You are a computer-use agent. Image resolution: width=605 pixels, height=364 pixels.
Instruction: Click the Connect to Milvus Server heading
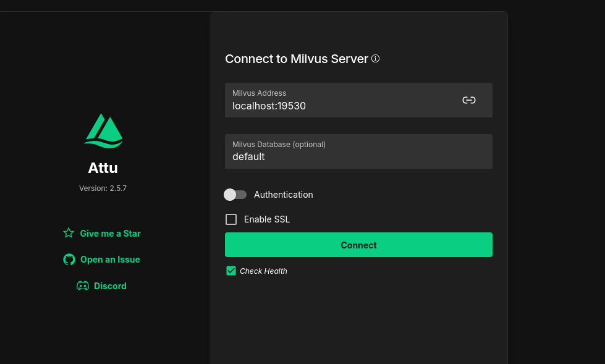tap(297, 59)
